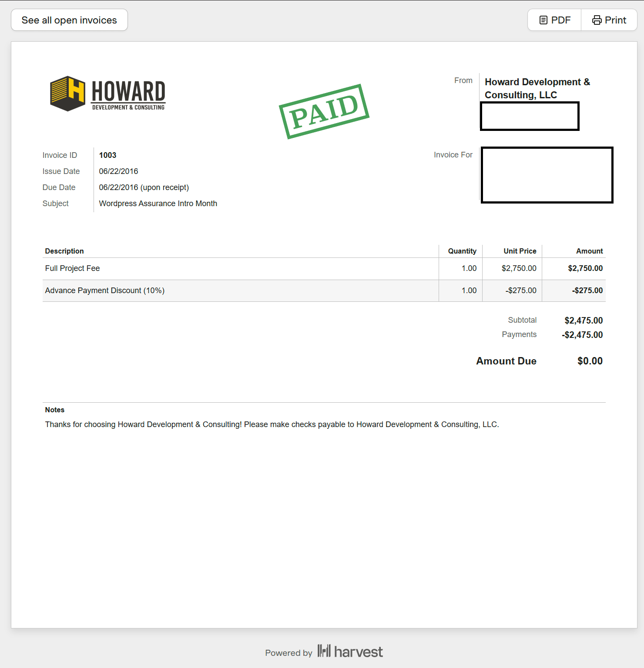
Task: Click the subtotal value $2,475.00
Action: (584, 321)
